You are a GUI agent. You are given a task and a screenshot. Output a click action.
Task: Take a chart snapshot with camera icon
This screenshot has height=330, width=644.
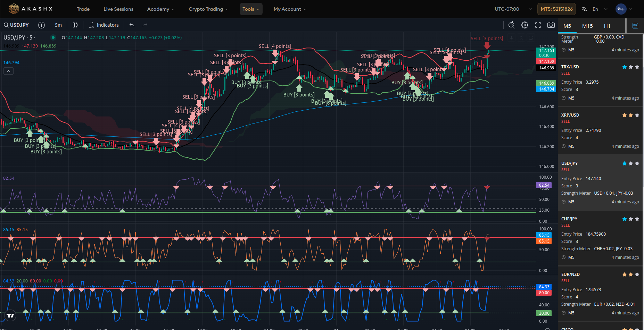[x=551, y=25]
